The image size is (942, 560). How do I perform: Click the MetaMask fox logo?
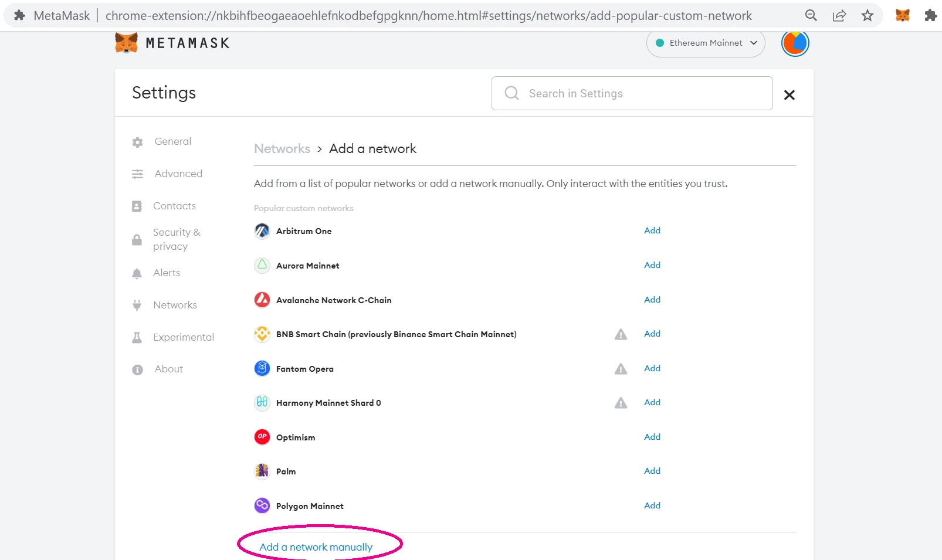126,43
